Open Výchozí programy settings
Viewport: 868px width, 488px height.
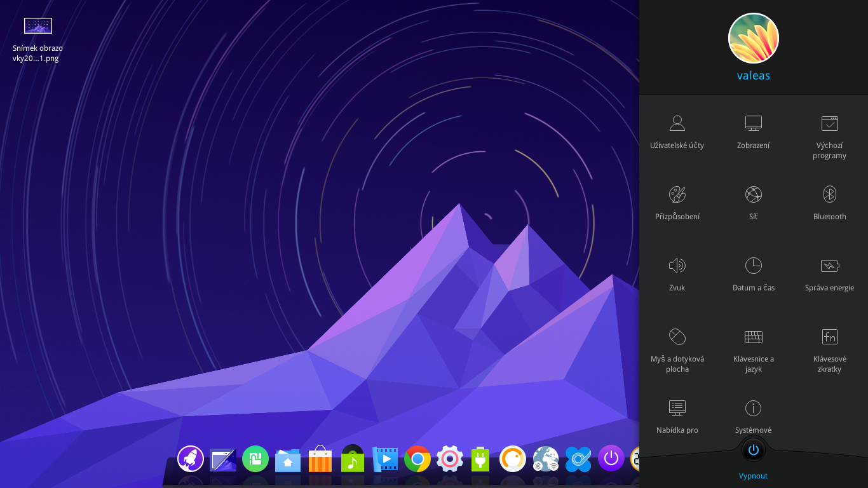tap(830, 137)
